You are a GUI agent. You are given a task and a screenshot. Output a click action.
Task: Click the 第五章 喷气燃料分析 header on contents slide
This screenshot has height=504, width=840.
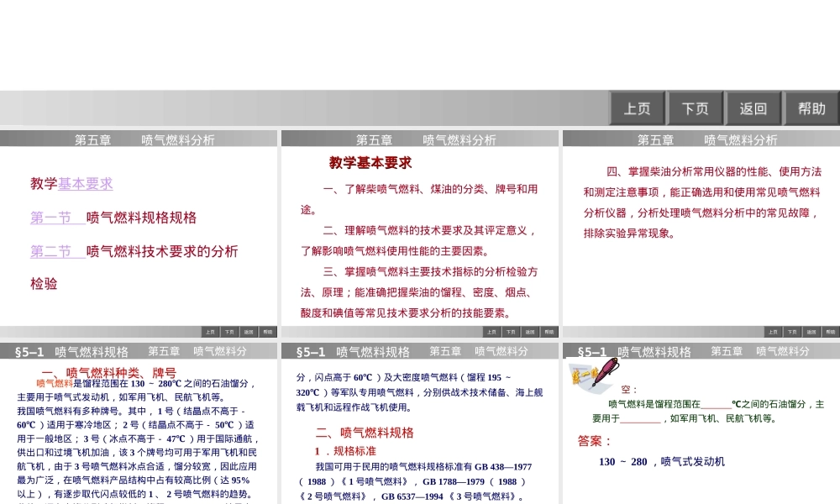point(144,139)
